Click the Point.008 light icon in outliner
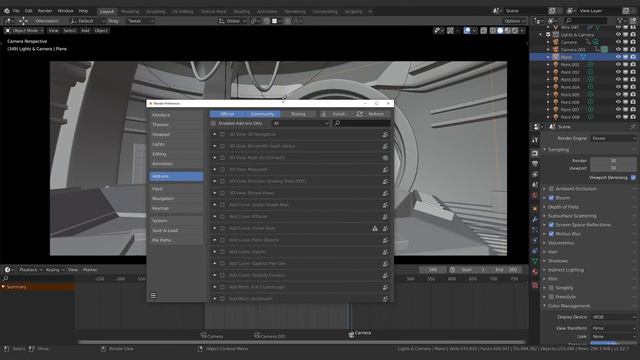The width and height of the screenshot is (640, 360). (x=556, y=117)
